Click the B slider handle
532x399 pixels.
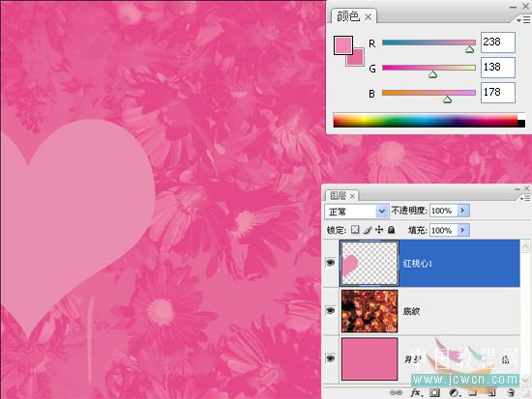click(x=448, y=100)
